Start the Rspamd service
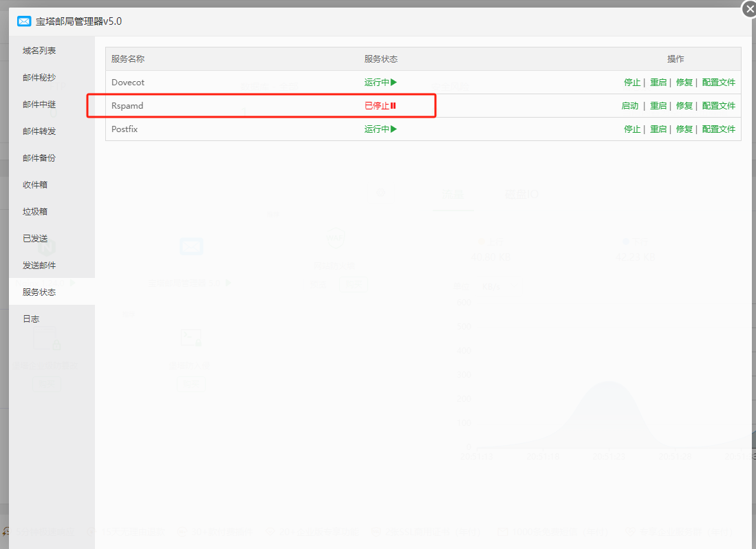Image resolution: width=756 pixels, height=549 pixels. pos(629,105)
